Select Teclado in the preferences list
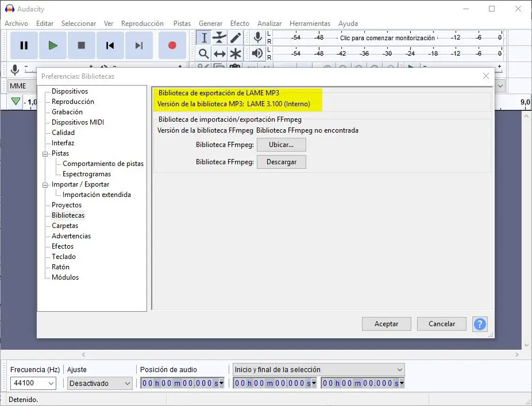532x406 pixels. pyautogui.click(x=64, y=257)
